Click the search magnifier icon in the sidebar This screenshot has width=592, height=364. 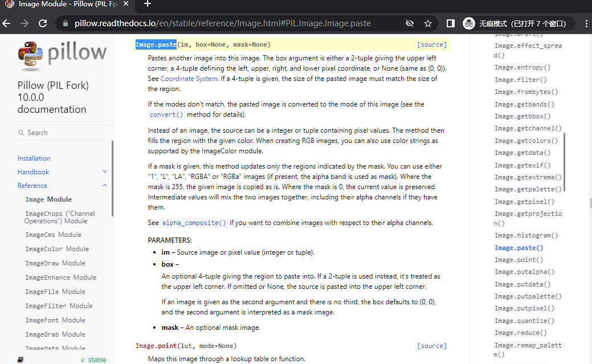click(x=21, y=133)
